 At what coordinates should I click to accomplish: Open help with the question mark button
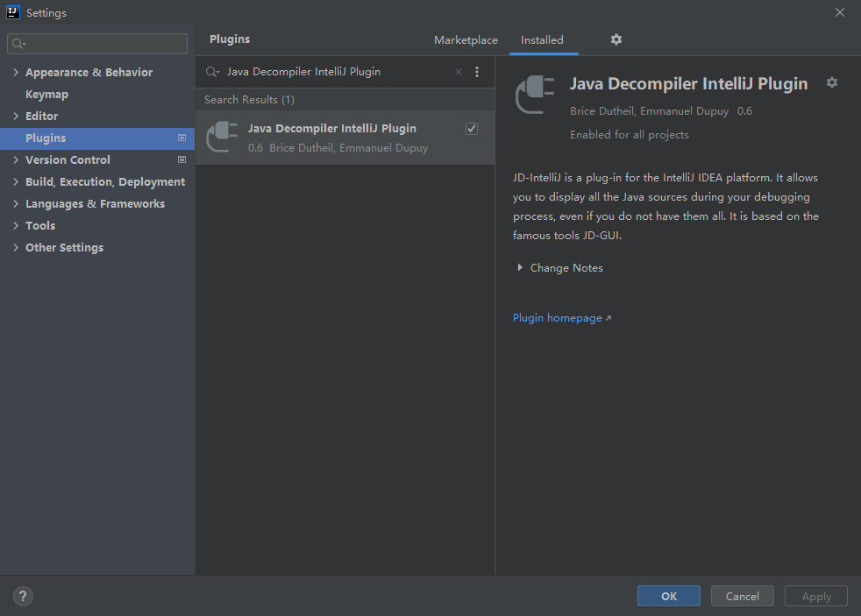(23, 596)
